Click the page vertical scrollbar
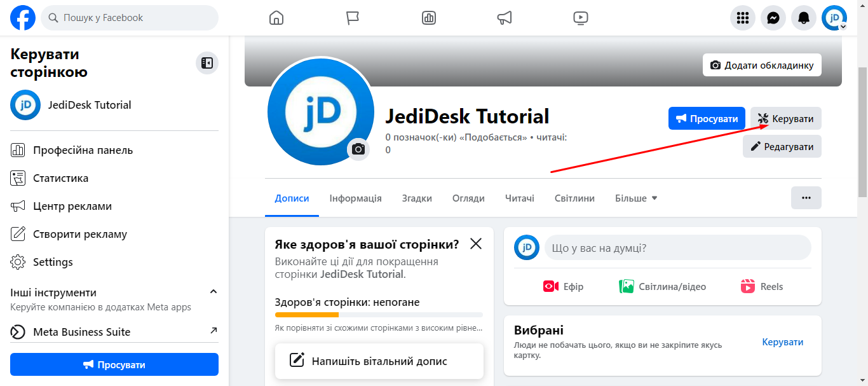868x386 pixels. click(x=862, y=134)
